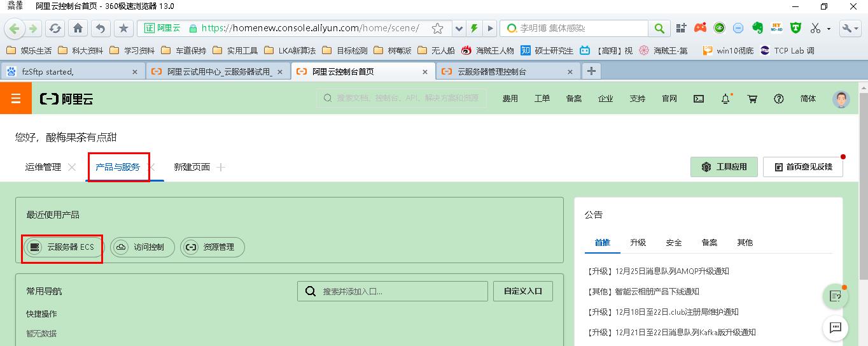The height and width of the screenshot is (346, 868).
Task: Open the 费用 menu in the header
Action: pos(510,99)
